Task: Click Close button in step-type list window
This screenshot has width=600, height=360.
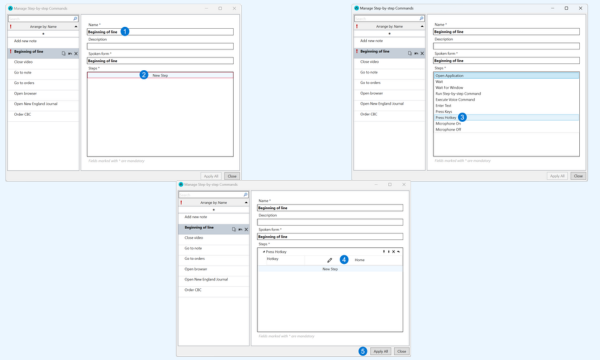Action: pyautogui.click(x=578, y=176)
